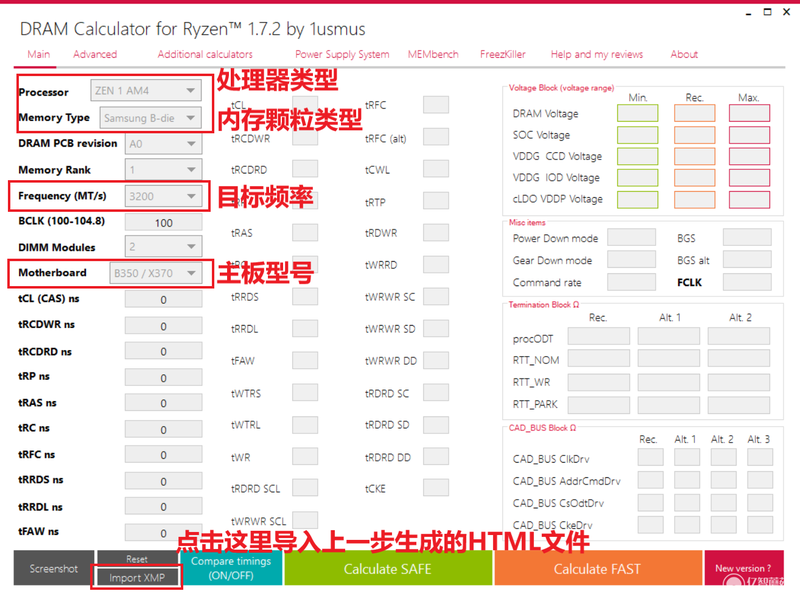800x602 pixels.
Task: Maximize the DRAM Calculator window
Action: 767,12
